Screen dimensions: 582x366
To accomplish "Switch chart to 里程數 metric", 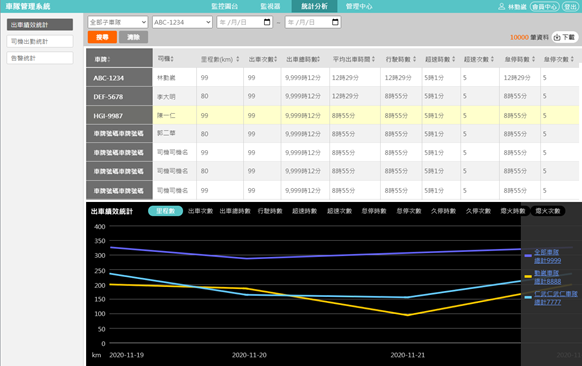I will click(x=166, y=211).
